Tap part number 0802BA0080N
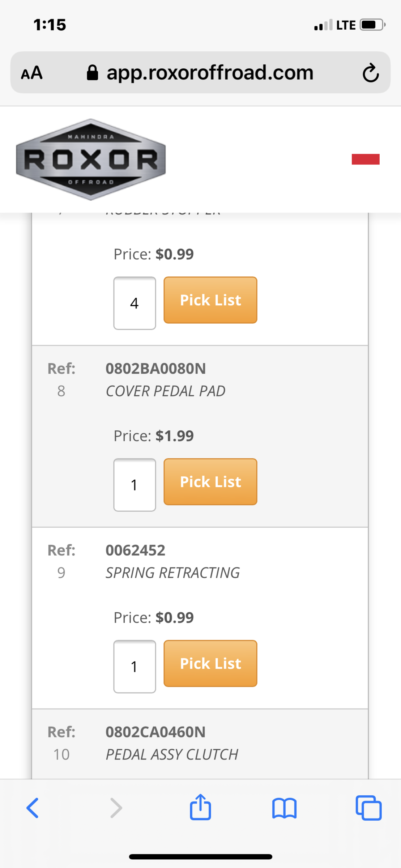 coord(155,369)
